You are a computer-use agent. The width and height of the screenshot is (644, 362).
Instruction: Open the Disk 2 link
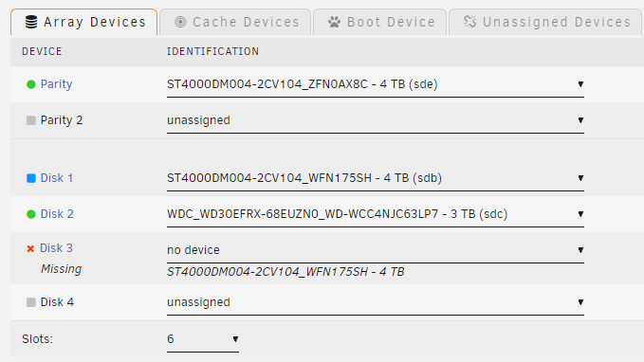pyautogui.click(x=57, y=214)
